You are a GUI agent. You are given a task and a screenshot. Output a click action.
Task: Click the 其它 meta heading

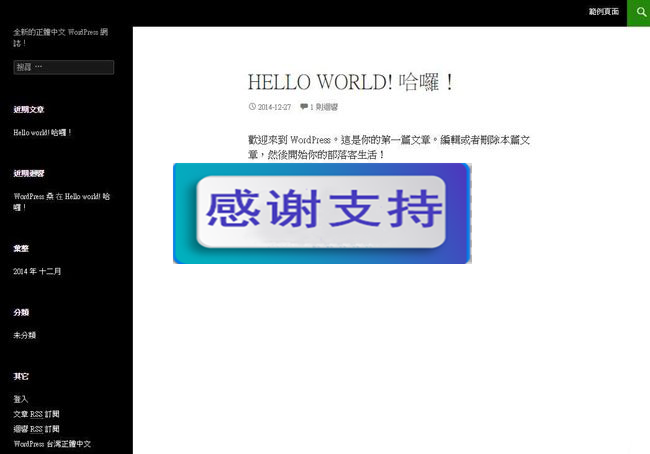point(21,376)
